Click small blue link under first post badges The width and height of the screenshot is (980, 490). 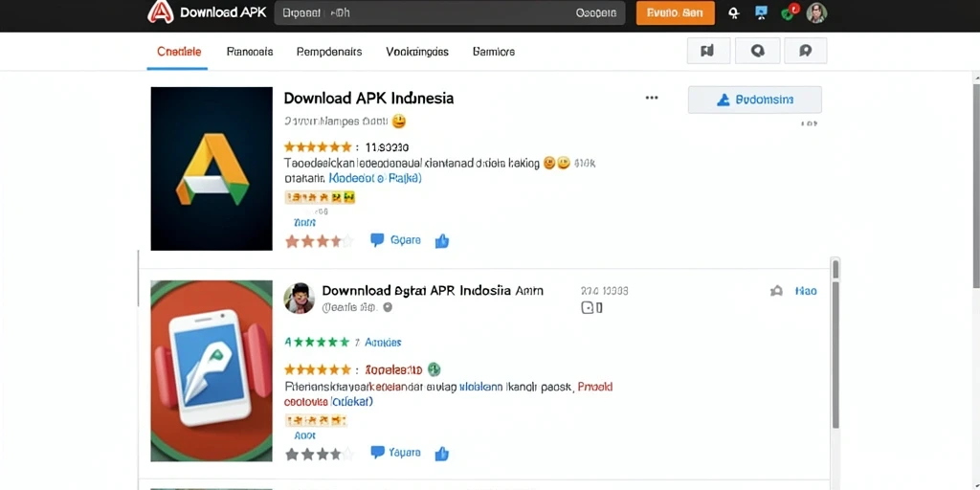304,222
